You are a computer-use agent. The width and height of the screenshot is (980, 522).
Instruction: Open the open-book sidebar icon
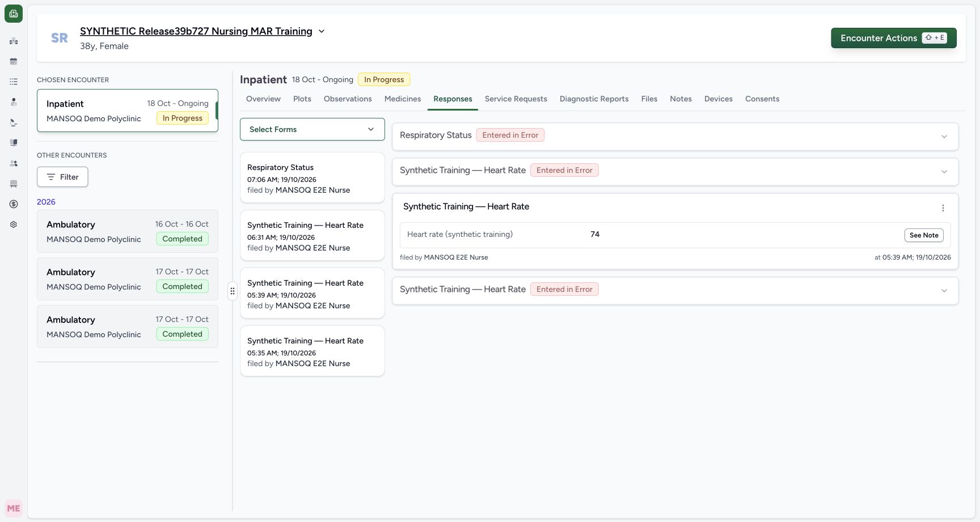14,143
